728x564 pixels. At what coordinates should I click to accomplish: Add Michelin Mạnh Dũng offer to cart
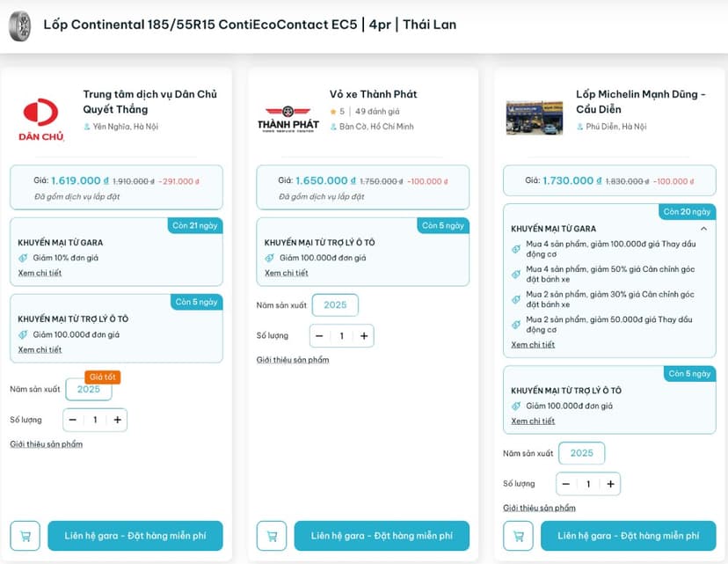[x=518, y=536]
